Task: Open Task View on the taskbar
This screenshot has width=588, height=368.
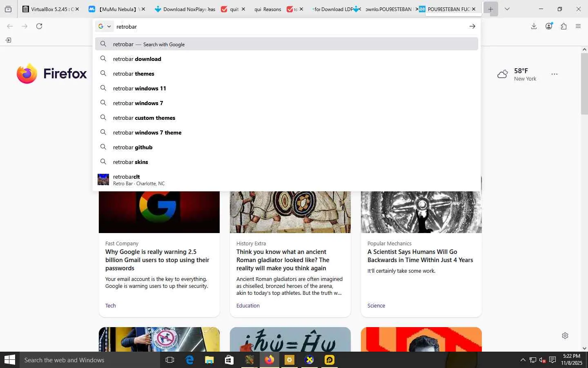Action: (x=170, y=360)
